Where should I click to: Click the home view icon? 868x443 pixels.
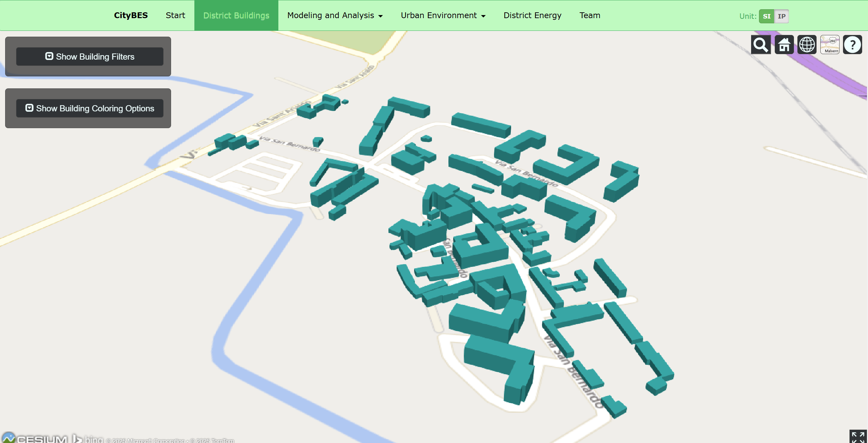click(784, 45)
